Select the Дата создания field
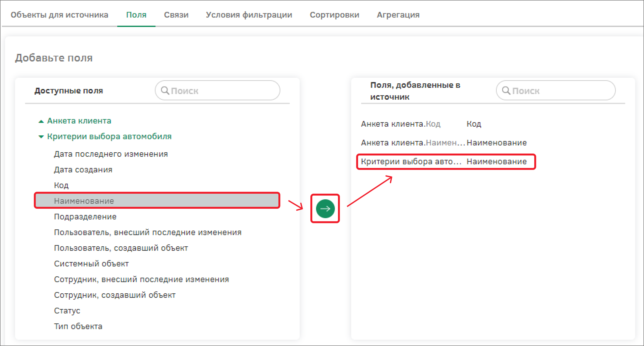This screenshot has width=644, height=346. pos(83,170)
